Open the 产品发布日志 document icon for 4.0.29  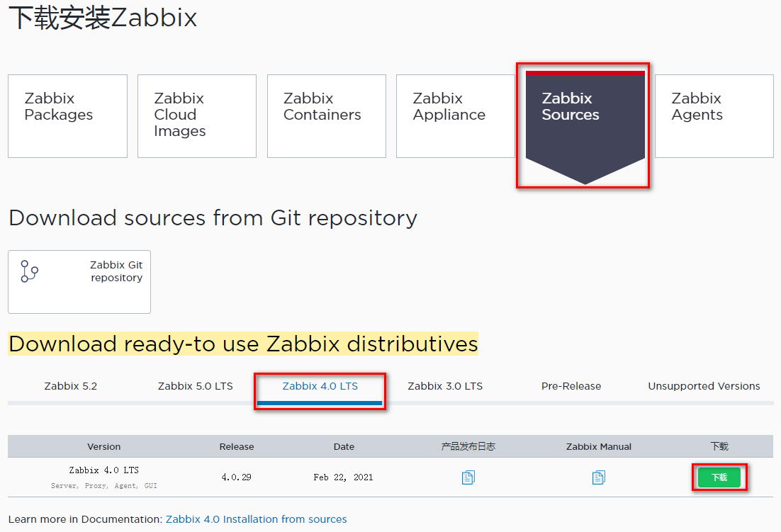(468, 477)
